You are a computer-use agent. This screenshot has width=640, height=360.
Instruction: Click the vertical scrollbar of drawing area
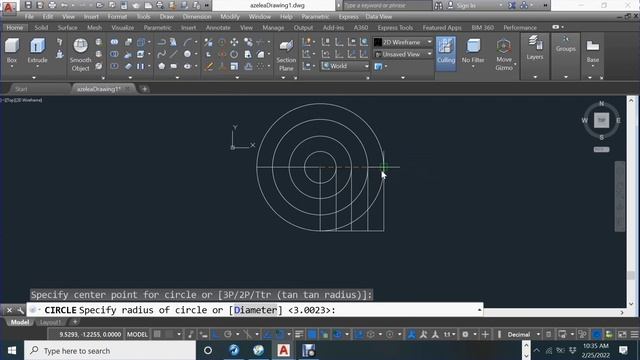pyautogui.click(x=631, y=202)
